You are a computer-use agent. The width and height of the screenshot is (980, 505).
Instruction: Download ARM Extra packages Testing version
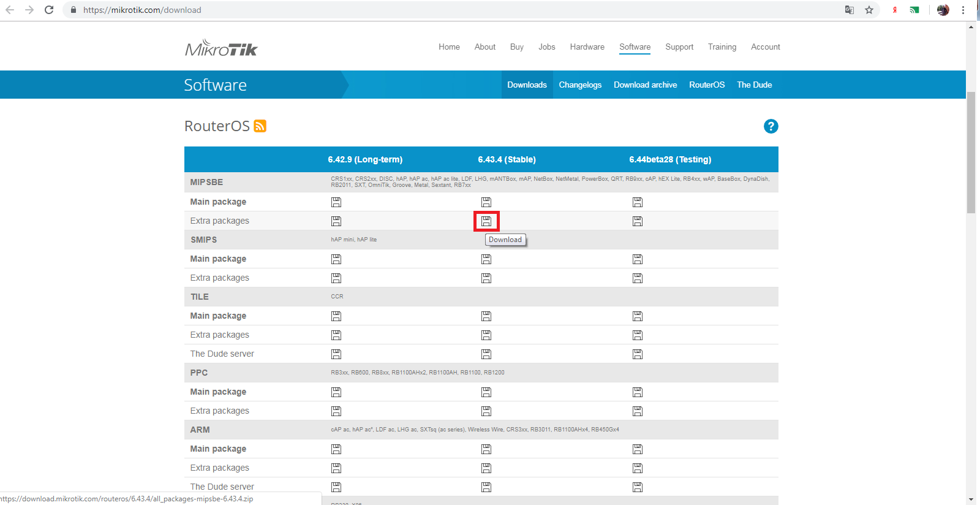point(638,468)
